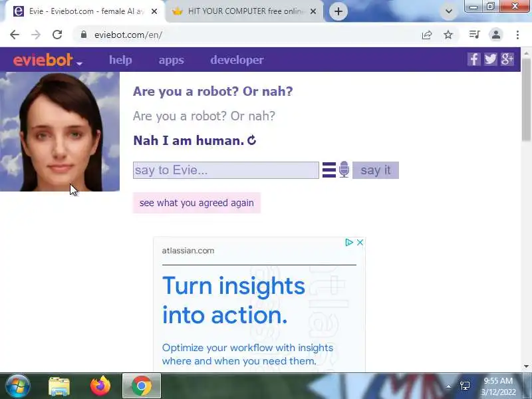Viewport: 532px width, 399px height.
Task: Click the scrollbar down arrow
Action: pyautogui.click(x=527, y=366)
